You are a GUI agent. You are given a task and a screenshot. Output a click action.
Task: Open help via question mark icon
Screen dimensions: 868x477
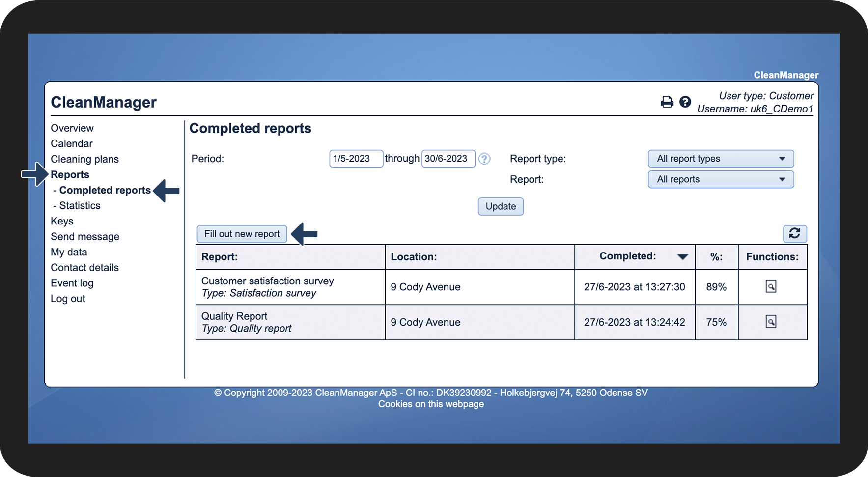(x=685, y=102)
